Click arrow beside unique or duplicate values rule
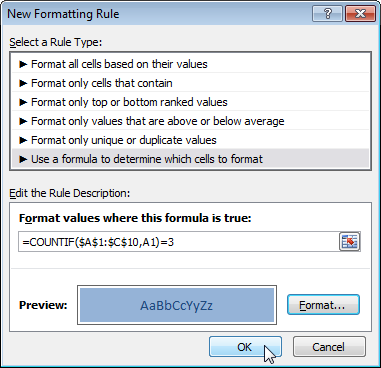Viewport: 381px width, 368px height. tap(23, 140)
